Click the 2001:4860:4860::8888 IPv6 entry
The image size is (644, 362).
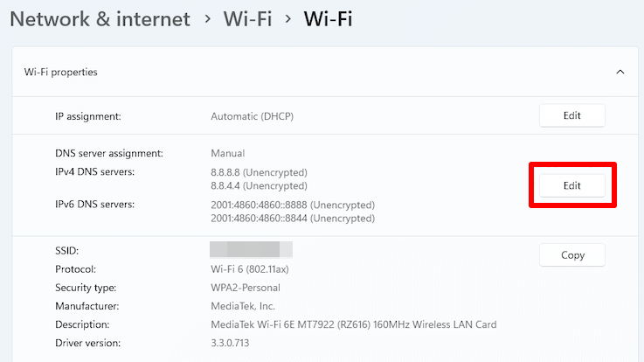click(x=293, y=205)
